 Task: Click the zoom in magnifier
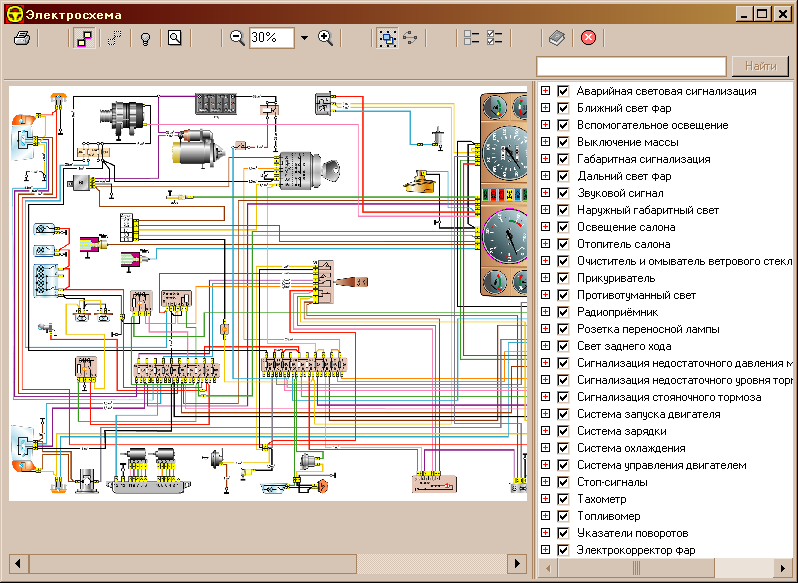(325, 38)
